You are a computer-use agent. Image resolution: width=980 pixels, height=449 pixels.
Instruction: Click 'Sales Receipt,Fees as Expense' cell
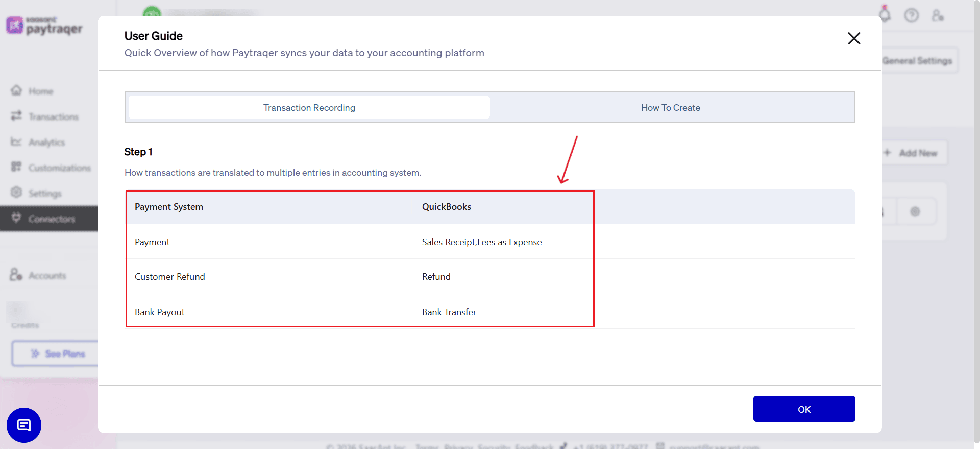pos(482,242)
